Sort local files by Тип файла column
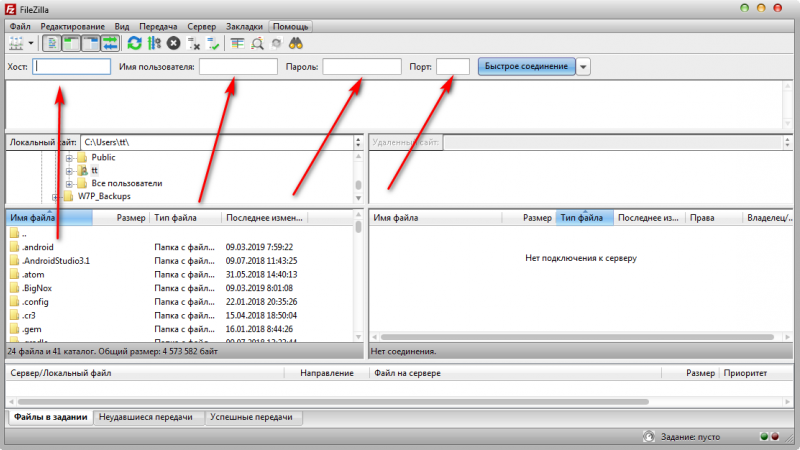The image size is (800, 450). point(186,218)
